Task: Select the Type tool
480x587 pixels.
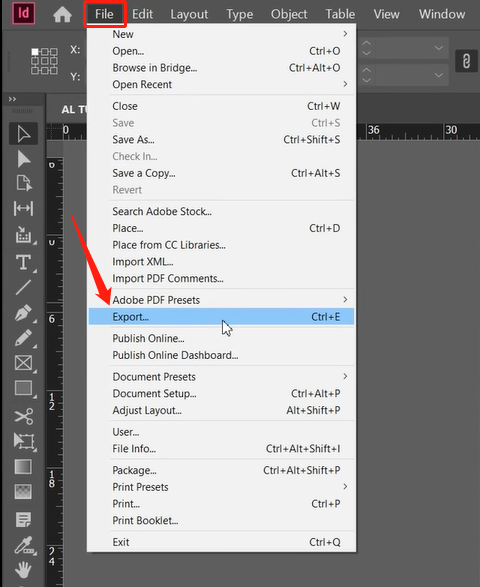Action: [x=23, y=262]
